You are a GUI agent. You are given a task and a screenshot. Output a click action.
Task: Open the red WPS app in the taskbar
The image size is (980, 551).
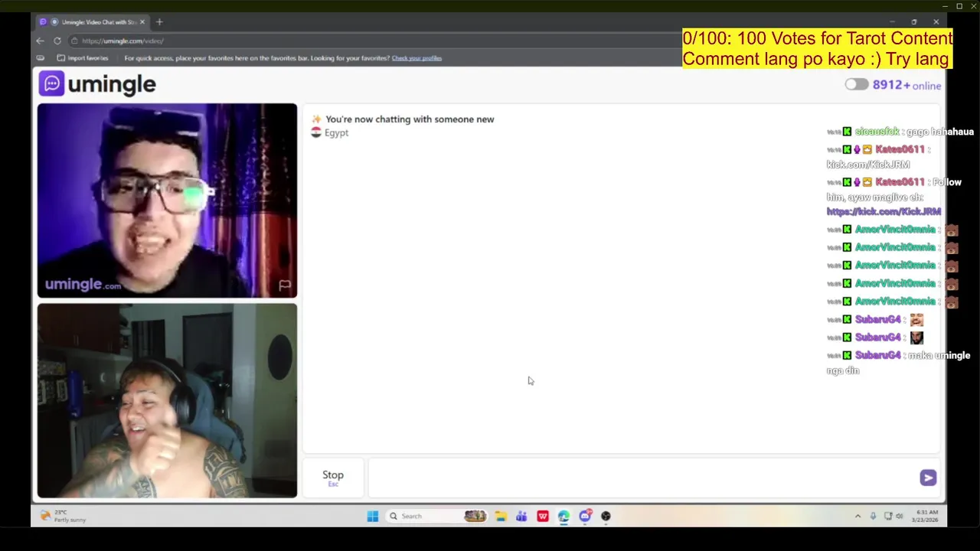click(x=543, y=516)
